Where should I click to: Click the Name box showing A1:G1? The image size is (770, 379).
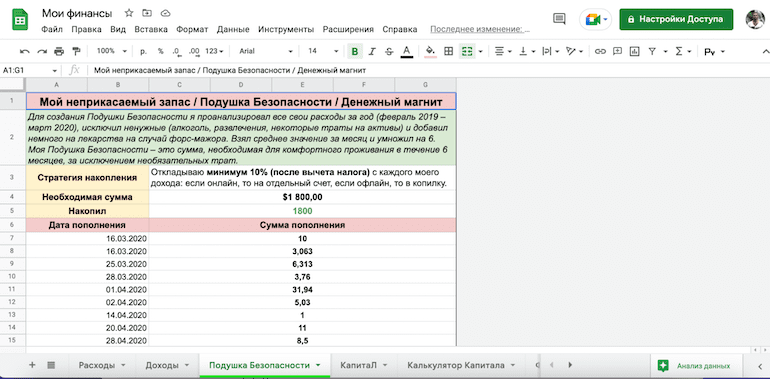coord(30,70)
